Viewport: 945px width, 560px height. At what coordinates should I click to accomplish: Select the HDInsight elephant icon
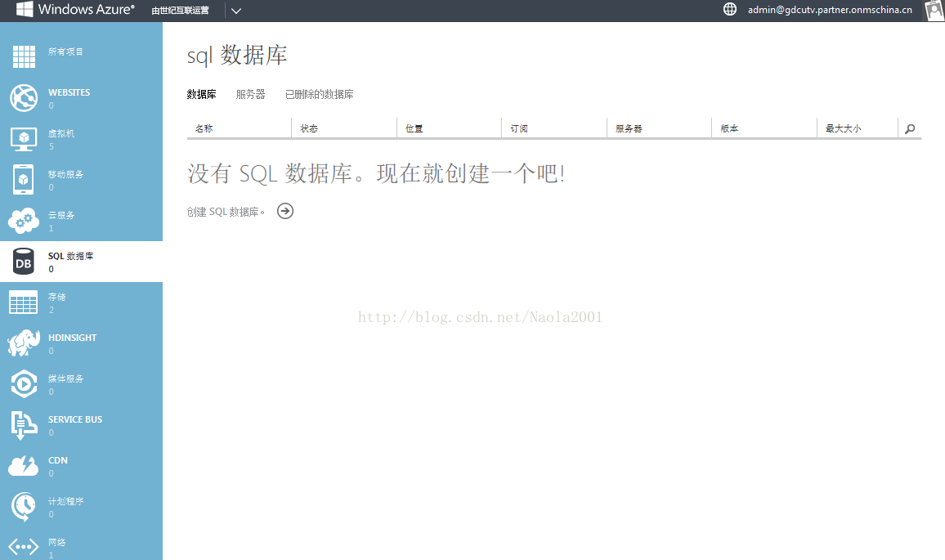pyautogui.click(x=24, y=343)
